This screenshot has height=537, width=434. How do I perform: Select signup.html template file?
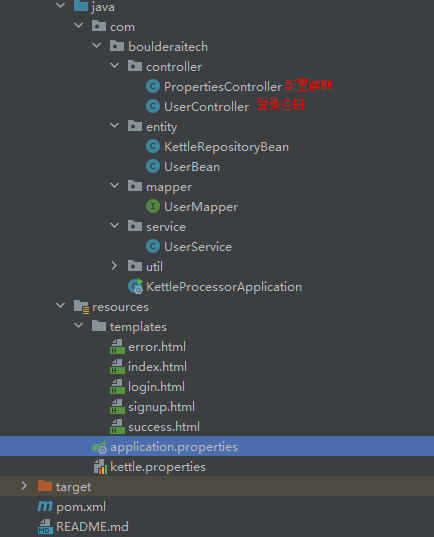tap(161, 407)
